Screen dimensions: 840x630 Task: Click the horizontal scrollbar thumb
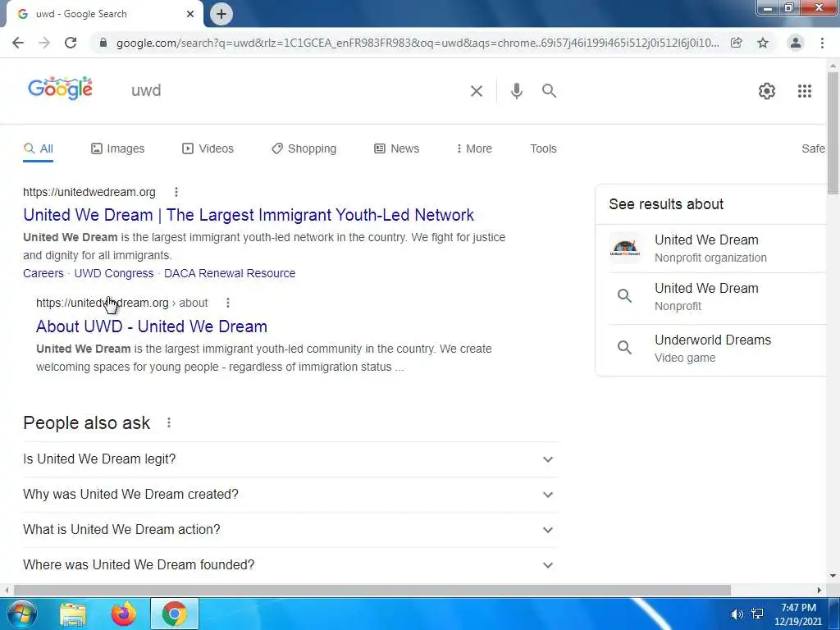coord(372,590)
